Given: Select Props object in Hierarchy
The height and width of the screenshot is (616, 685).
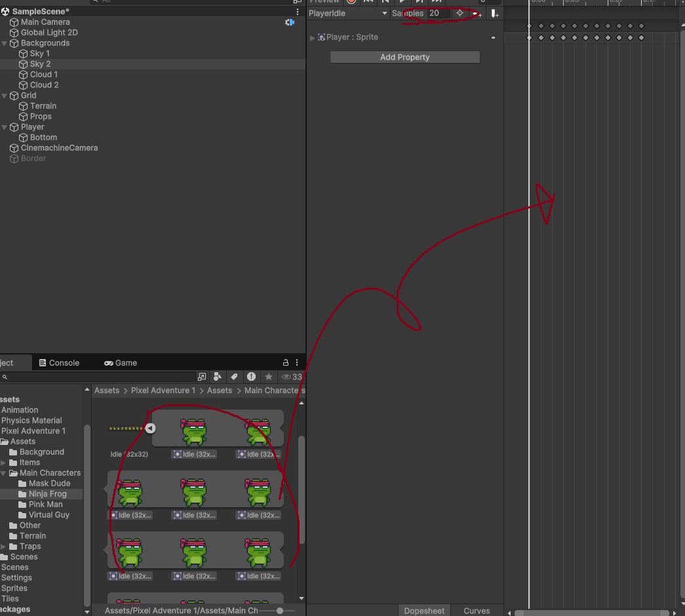Looking at the screenshot, I should (41, 117).
